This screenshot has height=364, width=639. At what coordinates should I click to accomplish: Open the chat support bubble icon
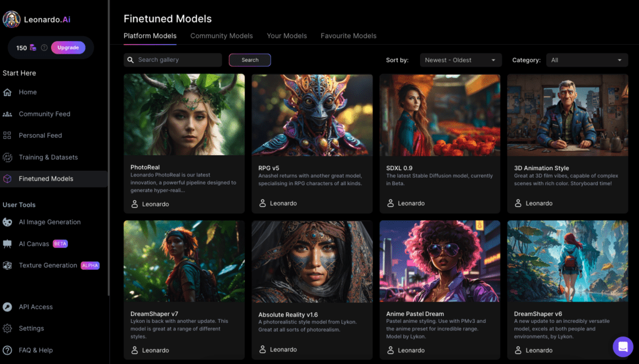(623, 347)
